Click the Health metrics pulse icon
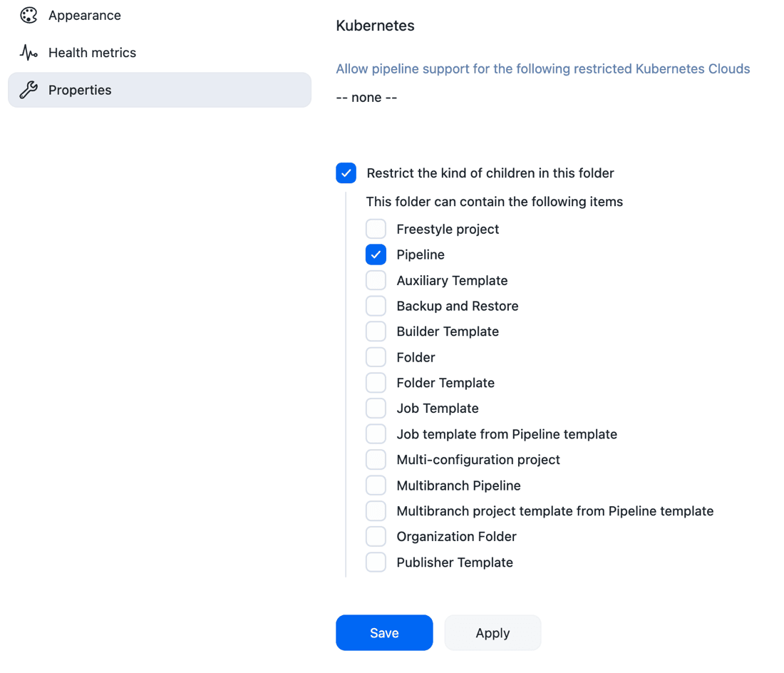The height and width of the screenshot is (673, 784). pos(29,53)
